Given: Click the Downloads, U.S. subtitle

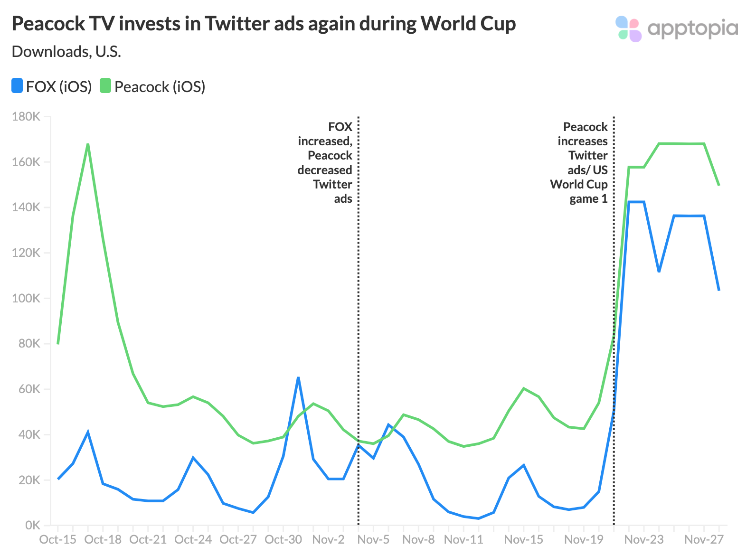Looking at the screenshot, I should (66, 51).
